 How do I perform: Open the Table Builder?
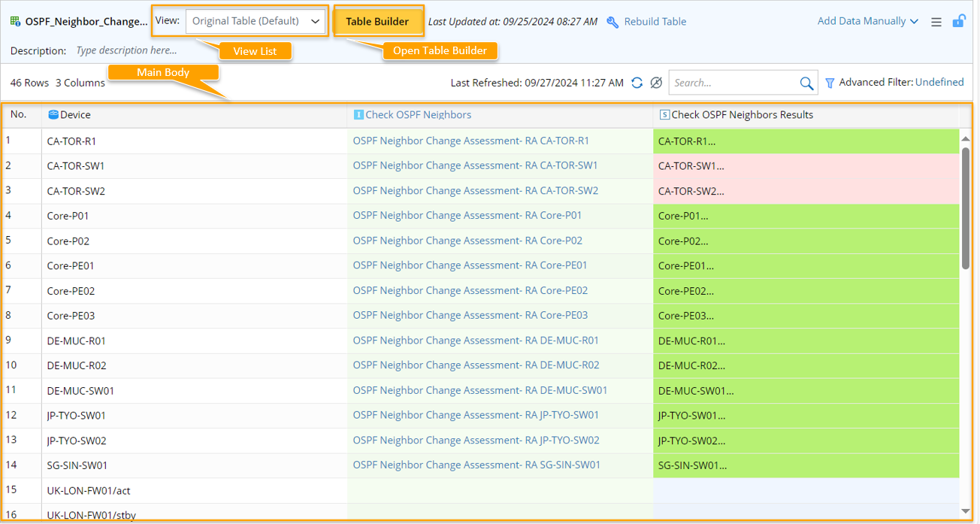pos(378,20)
